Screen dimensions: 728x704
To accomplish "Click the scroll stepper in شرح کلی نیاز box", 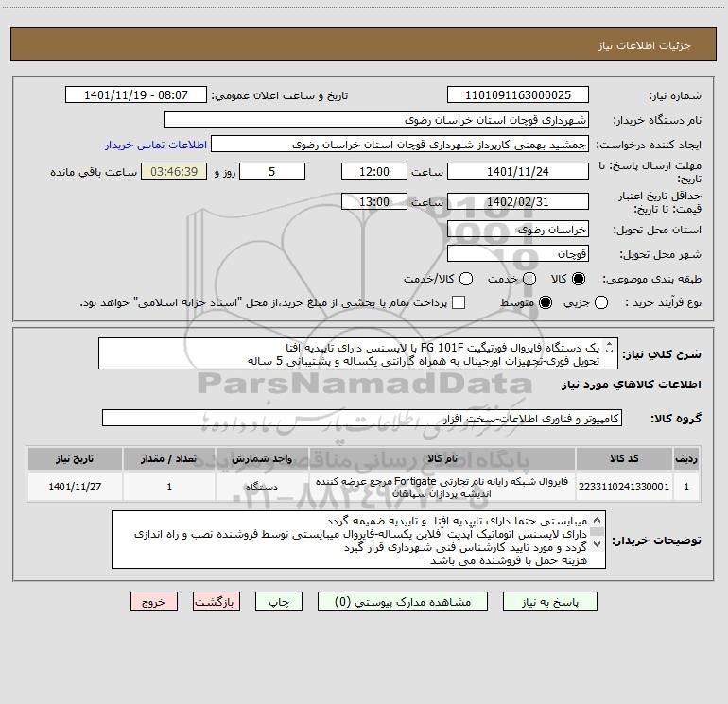I will 609,347.
